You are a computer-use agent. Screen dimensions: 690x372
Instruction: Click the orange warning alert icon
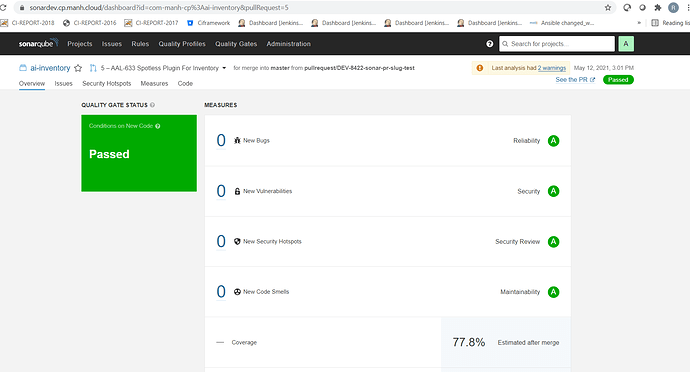click(x=480, y=68)
